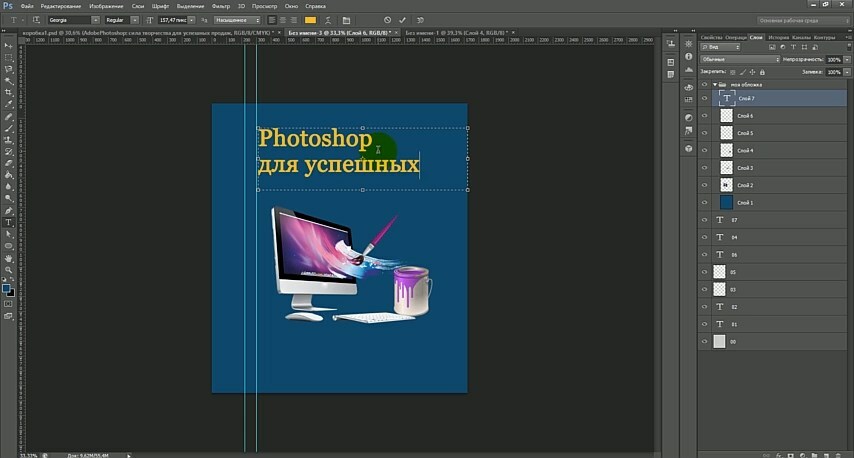
Task: Toggle Quick Mask mode icon
Action: (8, 304)
